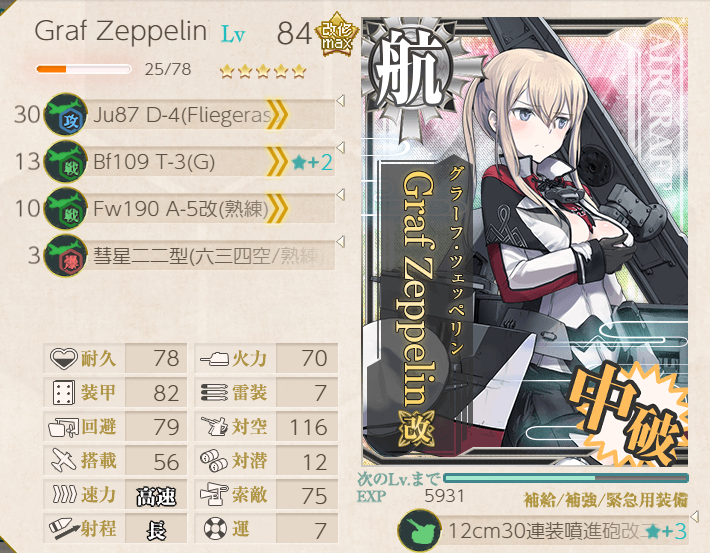Click the 運 lifebuoy icon
710x553 pixels.
tap(215, 529)
